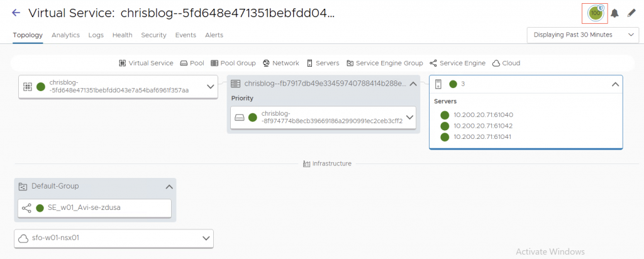Screen dimensions: 644x259
Task: Click the Virtual Service grid icon in chrisblog node
Action: click(28, 87)
